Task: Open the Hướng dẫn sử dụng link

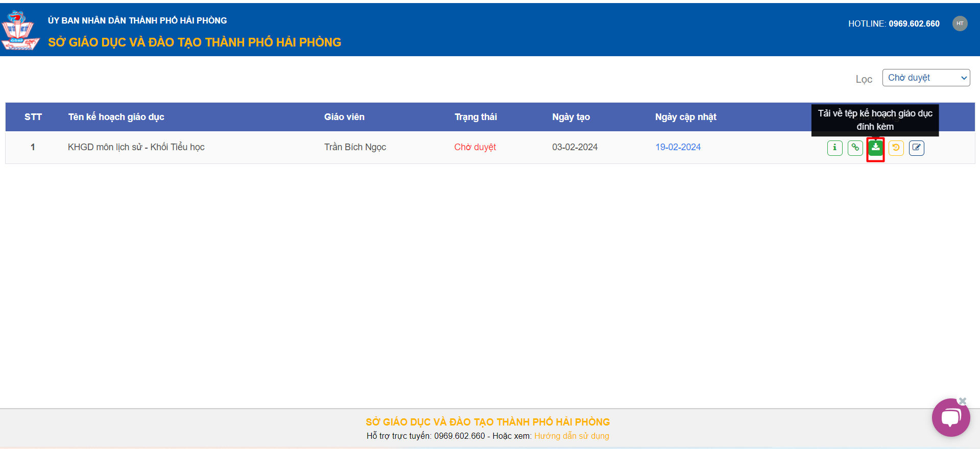Action: pos(571,436)
